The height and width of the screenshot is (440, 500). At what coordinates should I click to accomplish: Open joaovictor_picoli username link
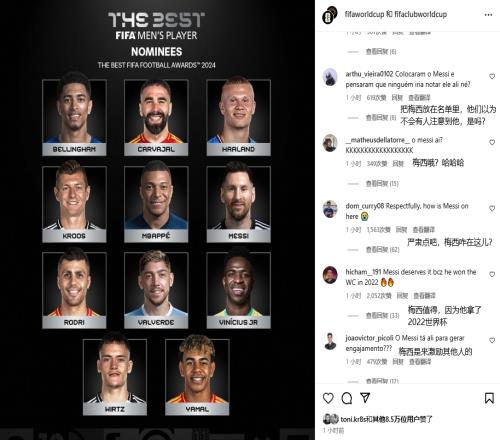(x=369, y=338)
